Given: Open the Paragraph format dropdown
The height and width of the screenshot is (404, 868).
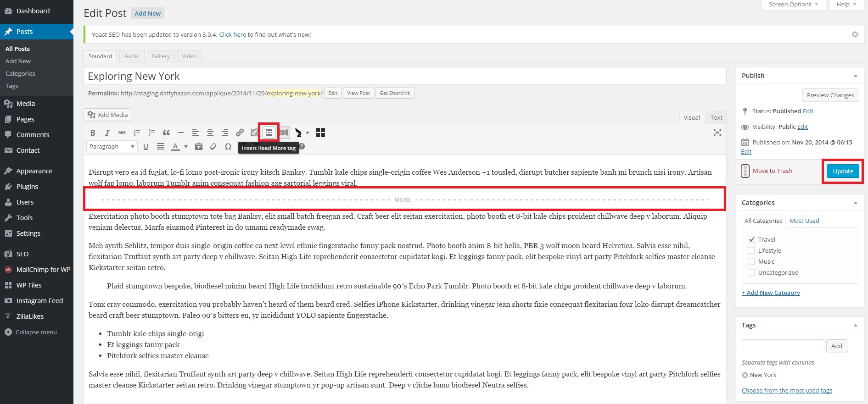Looking at the screenshot, I should click(112, 147).
